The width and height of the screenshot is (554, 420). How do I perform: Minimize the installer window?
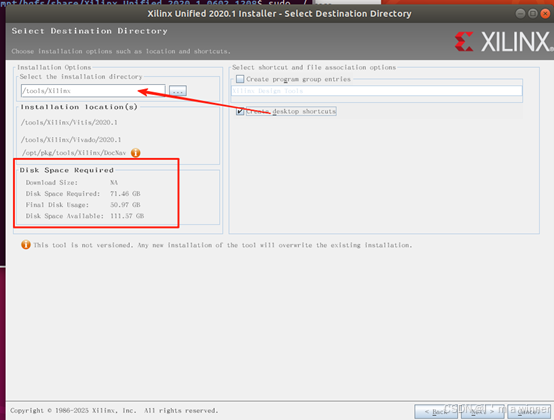coord(520,13)
